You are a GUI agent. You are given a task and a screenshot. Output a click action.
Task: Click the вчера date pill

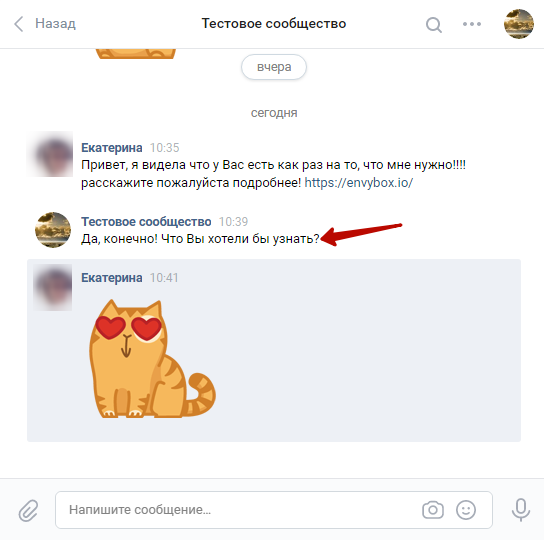274,67
